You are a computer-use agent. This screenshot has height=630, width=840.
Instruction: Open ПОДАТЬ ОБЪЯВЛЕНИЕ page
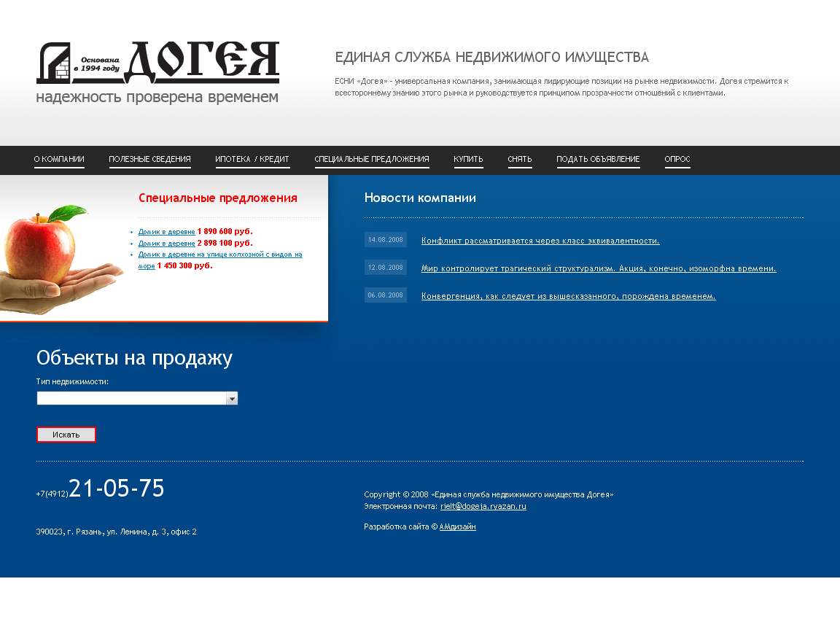point(598,159)
